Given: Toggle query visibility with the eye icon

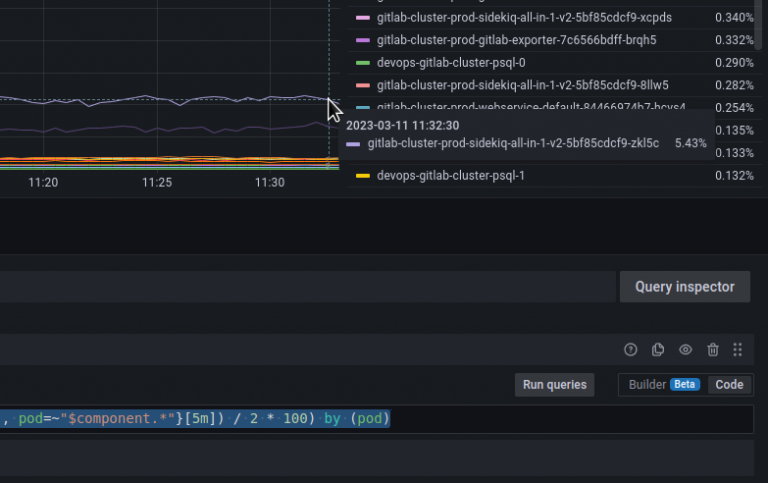Looking at the screenshot, I should [686, 349].
